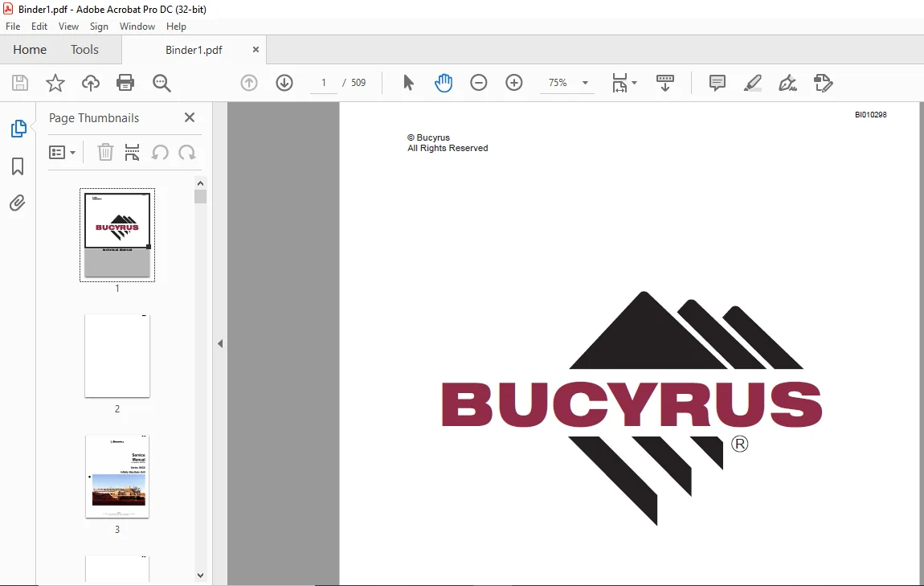
Task: Open the scrolling/read mode tool
Action: 665,83
